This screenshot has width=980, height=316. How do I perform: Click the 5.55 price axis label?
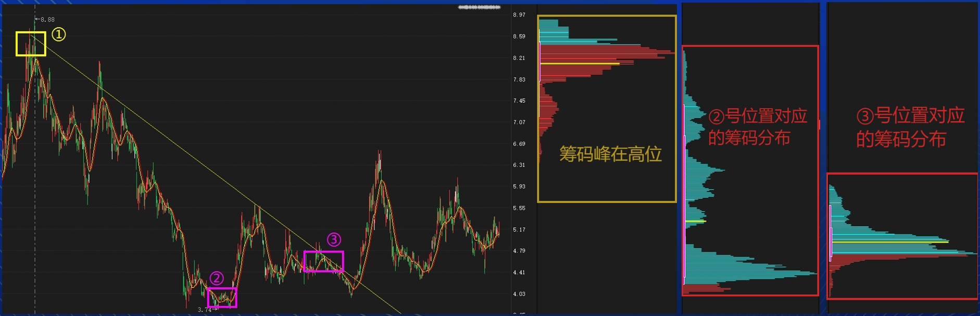click(x=519, y=208)
